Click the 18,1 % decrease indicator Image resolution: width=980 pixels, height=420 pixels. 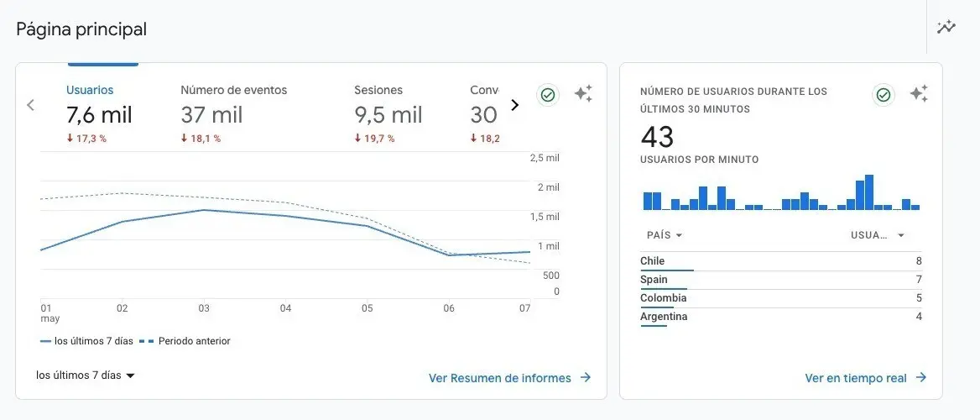pyautogui.click(x=201, y=139)
